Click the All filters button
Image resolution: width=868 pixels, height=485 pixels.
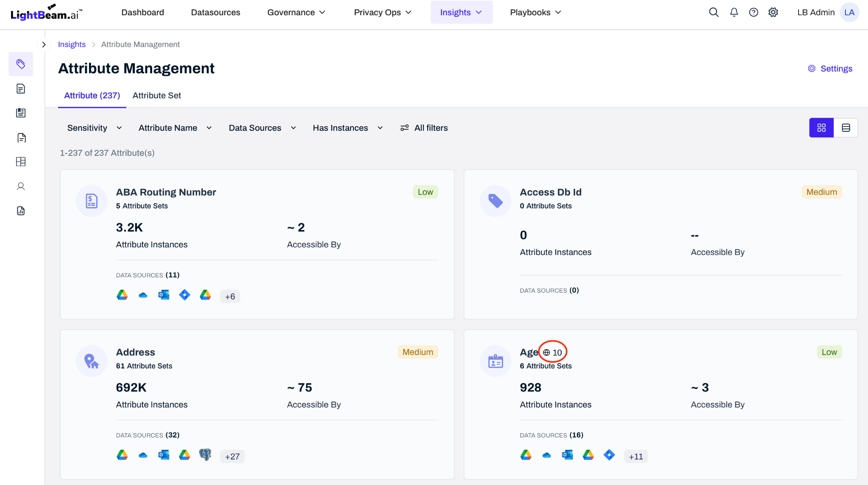click(x=424, y=128)
